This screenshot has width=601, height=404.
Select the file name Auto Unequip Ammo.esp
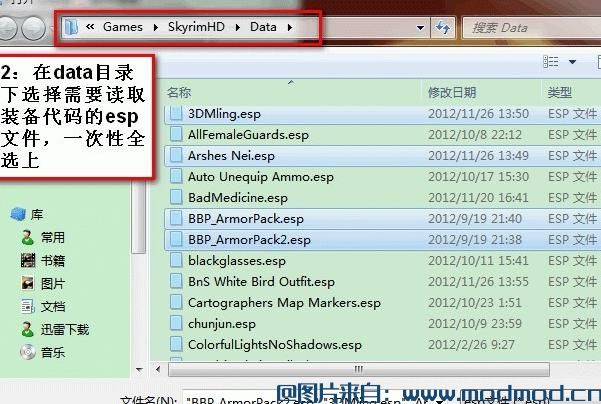261,177
